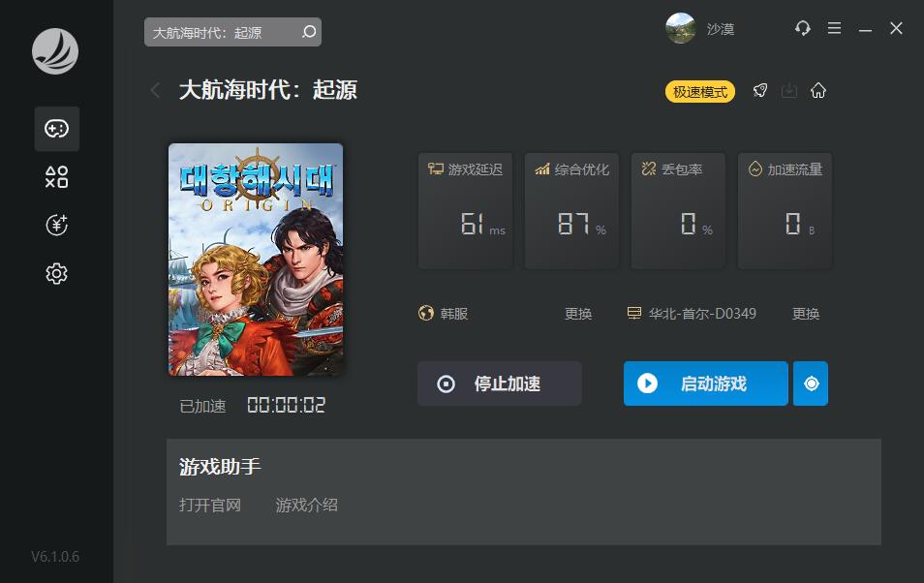Open the games library sidebar icon

56,129
